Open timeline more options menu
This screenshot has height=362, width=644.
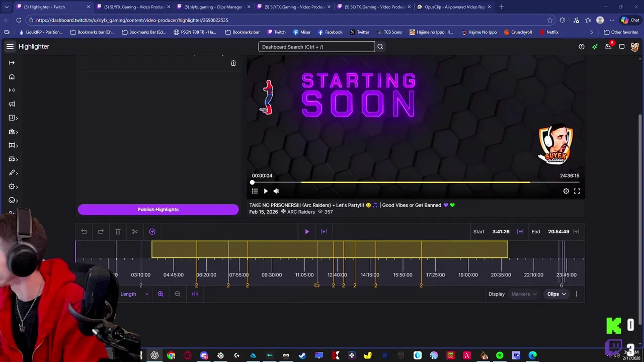(x=577, y=294)
